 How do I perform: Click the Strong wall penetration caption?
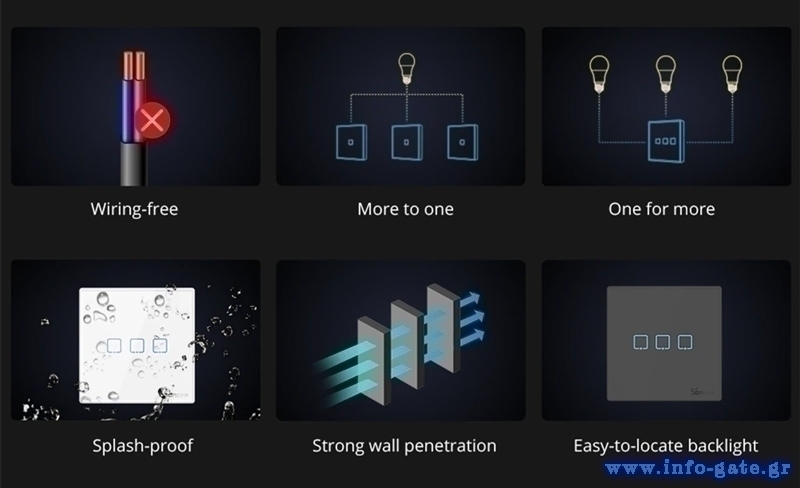404,446
